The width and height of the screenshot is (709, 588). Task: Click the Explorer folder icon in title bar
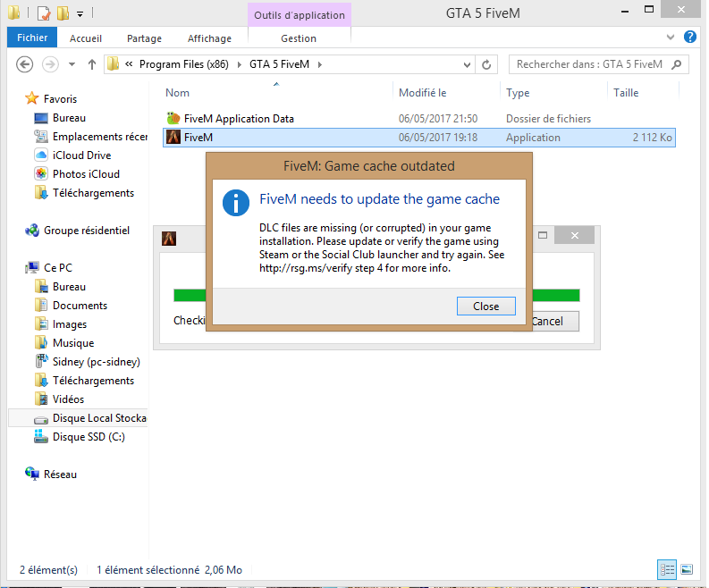click(x=13, y=13)
